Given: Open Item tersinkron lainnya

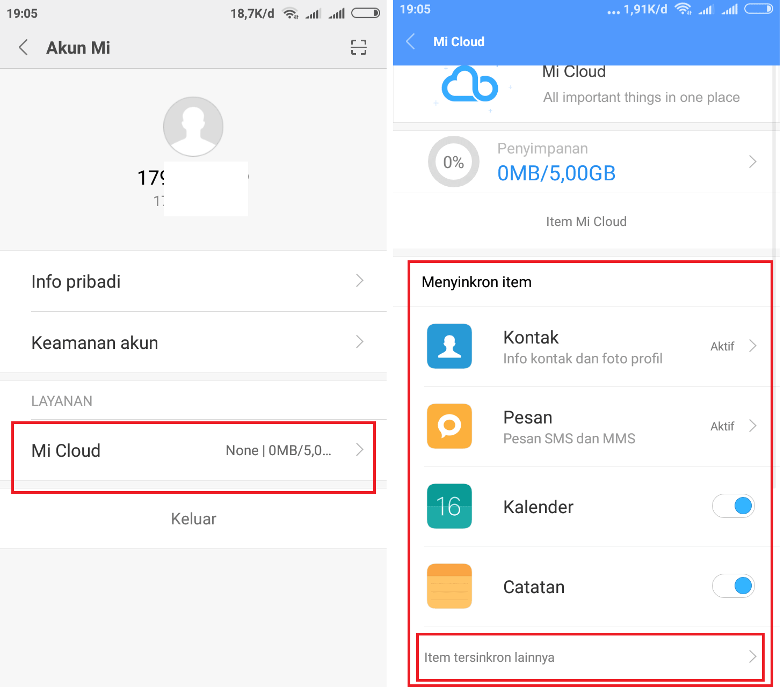Looking at the screenshot, I should click(590, 657).
